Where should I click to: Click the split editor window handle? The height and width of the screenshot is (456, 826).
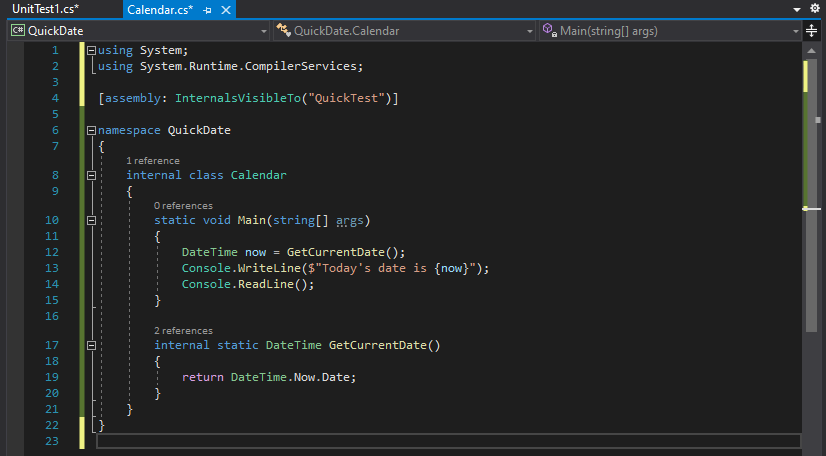(812, 31)
